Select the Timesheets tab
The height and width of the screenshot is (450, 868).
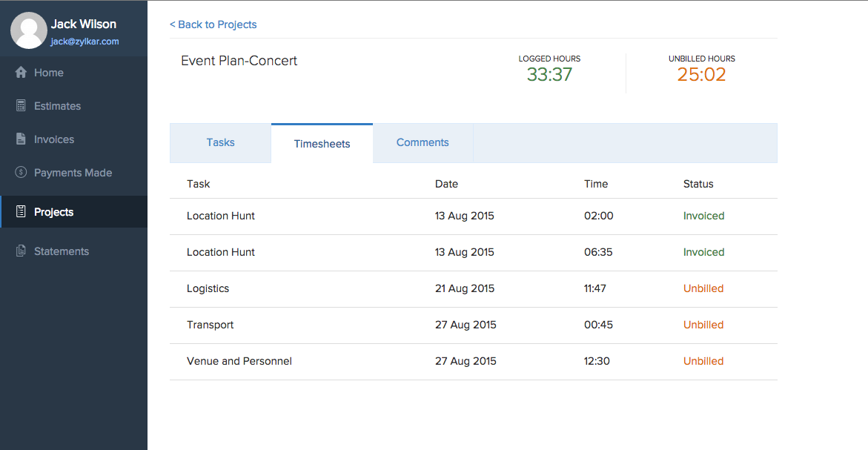point(322,144)
